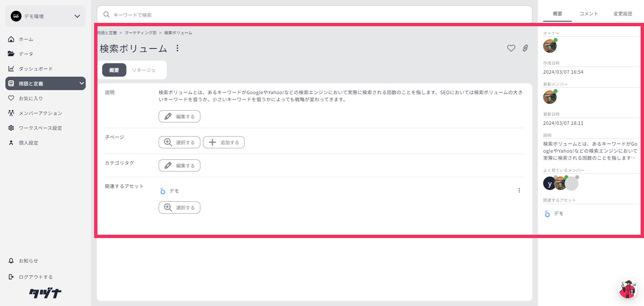Click 追加する for 子ページ
Image resolution: width=644 pixels, height=306 pixels.
pos(224,142)
